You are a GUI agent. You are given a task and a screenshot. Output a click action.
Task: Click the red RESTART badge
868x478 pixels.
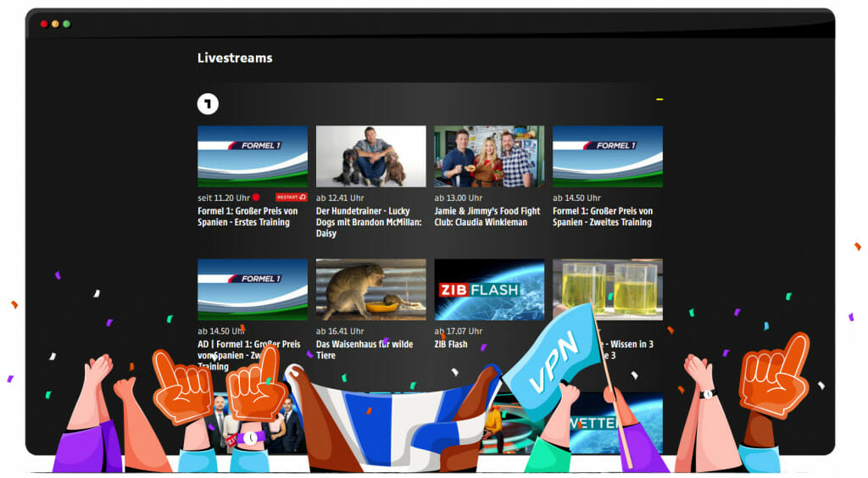click(x=292, y=197)
